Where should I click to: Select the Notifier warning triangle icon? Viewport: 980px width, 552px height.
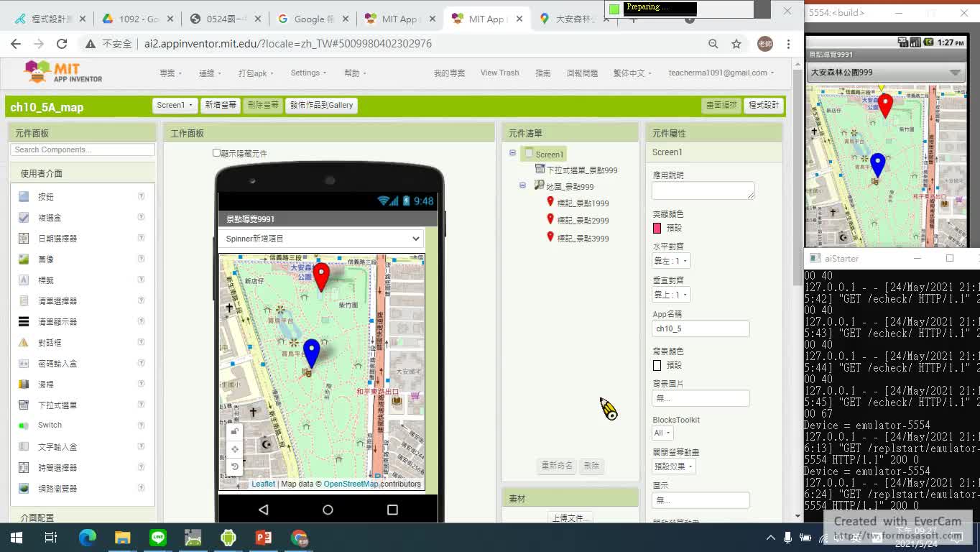(x=24, y=343)
